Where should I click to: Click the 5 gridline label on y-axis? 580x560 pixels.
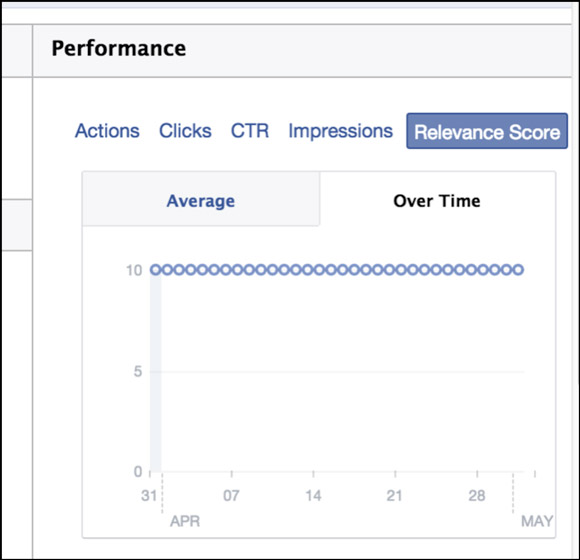point(138,371)
